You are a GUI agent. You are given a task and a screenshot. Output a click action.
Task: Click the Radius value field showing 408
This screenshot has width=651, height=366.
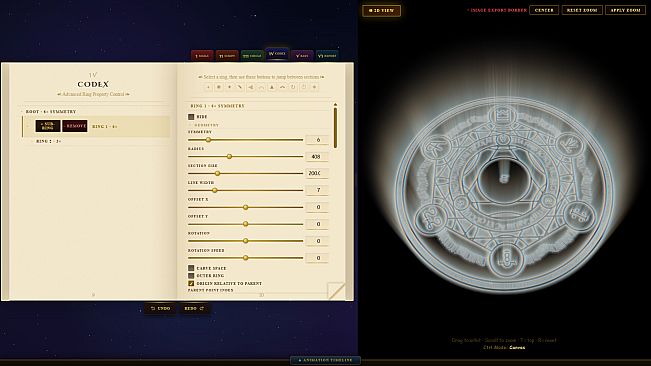click(x=317, y=156)
